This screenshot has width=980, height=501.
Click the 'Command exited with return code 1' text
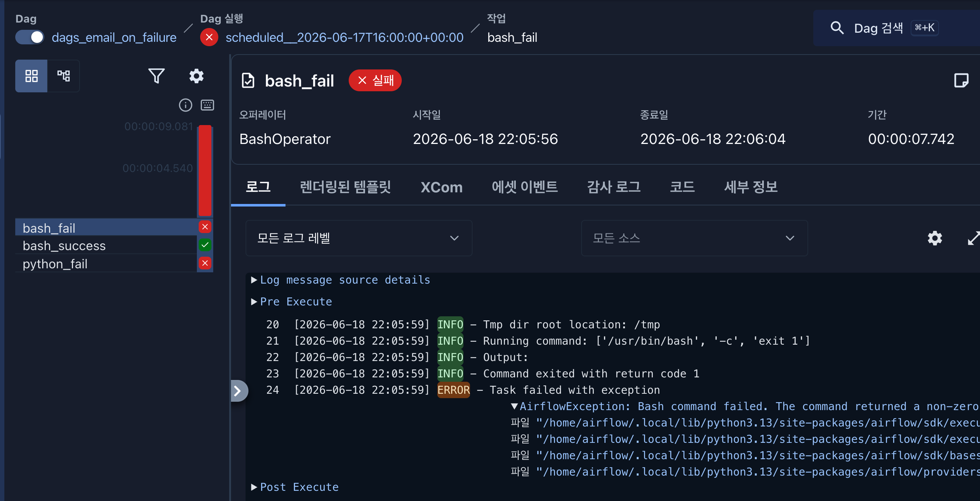click(x=591, y=373)
